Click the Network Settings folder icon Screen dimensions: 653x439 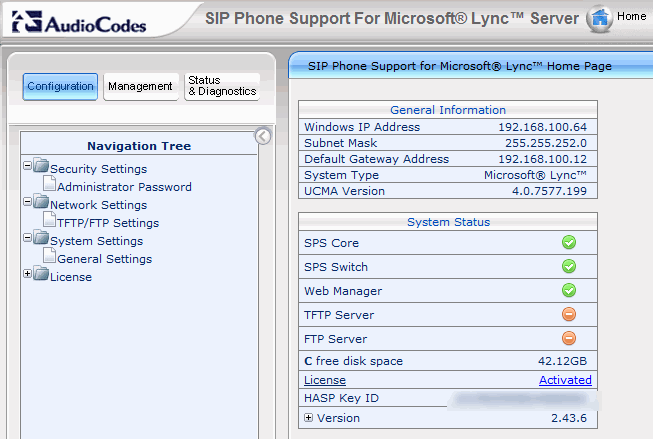(41, 202)
